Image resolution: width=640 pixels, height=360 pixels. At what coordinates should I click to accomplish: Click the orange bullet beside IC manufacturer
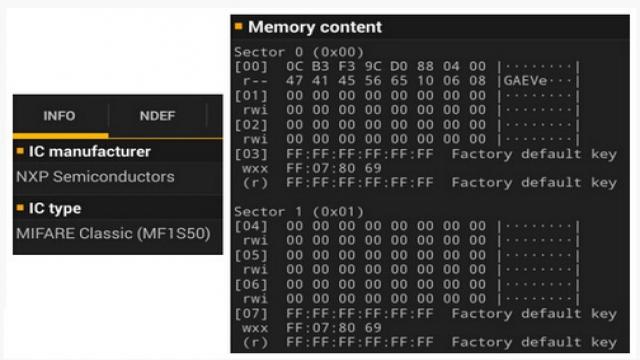[x=20, y=151]
